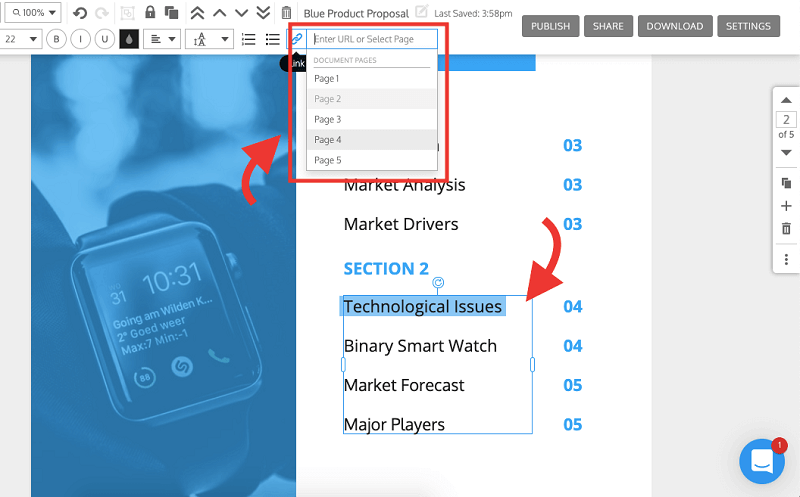Viewport: 800px width, 497px height.
Task: Click page number 04 beside Binary Smart Watch
Action: click(572, 346)
